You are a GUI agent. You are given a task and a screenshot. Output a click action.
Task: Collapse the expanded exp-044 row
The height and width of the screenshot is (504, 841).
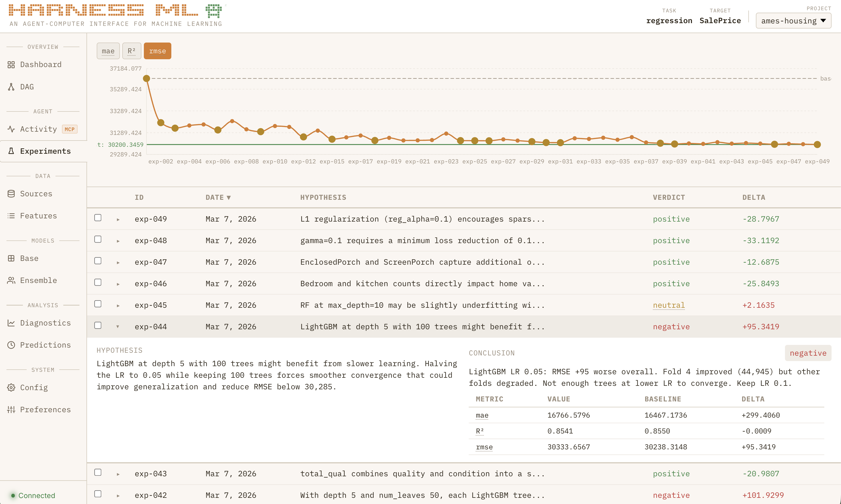pos(118,327)
